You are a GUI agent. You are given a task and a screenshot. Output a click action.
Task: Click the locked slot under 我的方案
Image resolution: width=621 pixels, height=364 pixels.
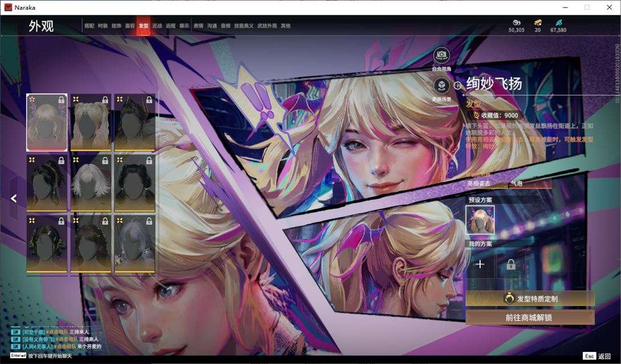[x=511, y=264]
